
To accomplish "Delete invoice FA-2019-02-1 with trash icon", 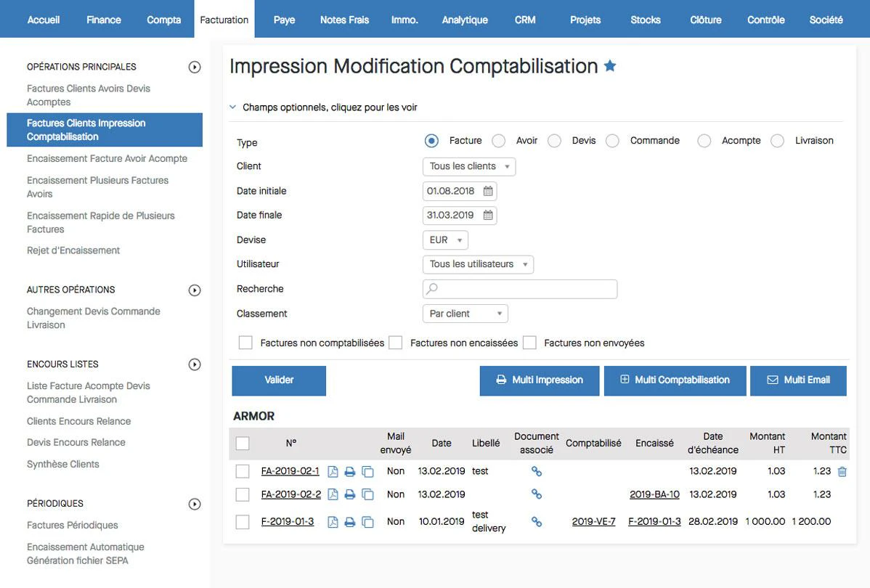I will pyautogui.click(x=842, y=472).
